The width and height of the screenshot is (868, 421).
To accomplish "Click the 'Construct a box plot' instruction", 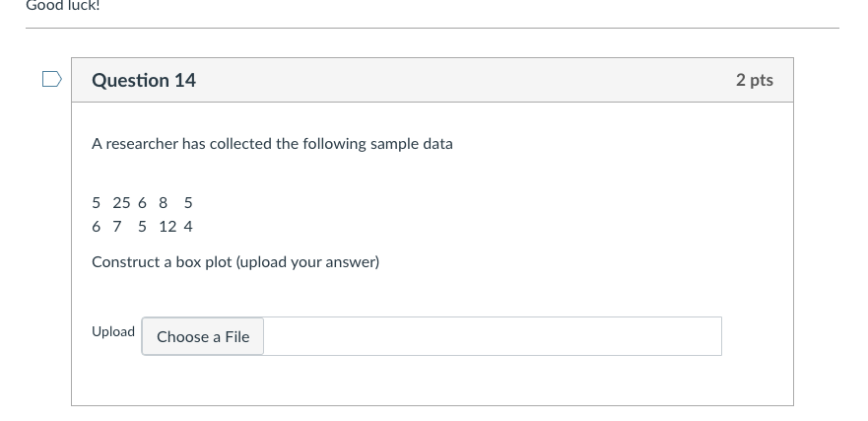I will [x=234, y=262].
